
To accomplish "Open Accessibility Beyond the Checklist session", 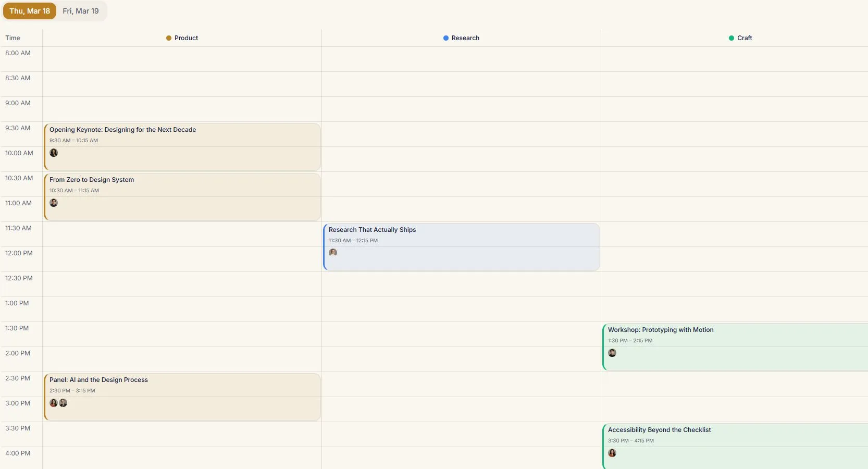I will tap(735, 447).
